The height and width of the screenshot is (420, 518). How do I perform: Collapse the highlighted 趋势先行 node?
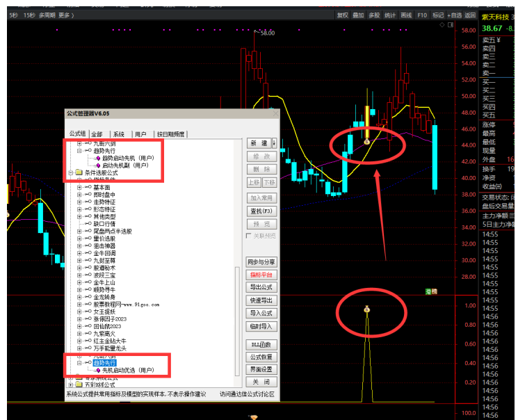pos(79,363)
